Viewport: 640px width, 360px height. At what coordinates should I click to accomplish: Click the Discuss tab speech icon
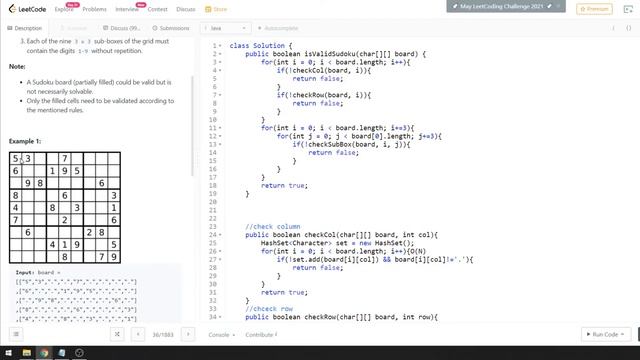click(106, 28)
